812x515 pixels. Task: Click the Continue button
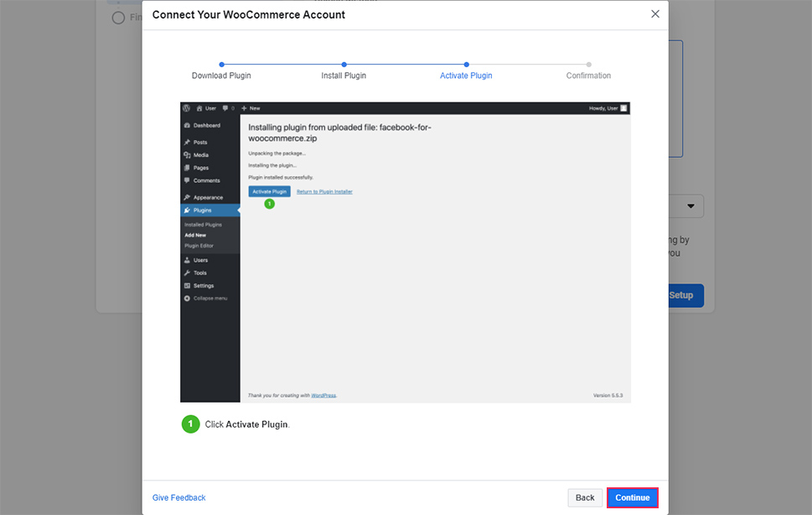point(633,497)
